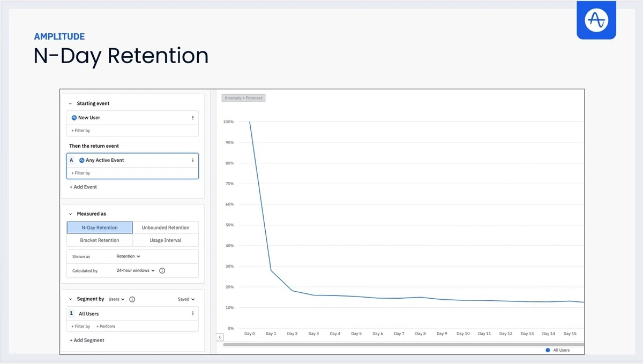Click the Amplitude icon beside New User
Screen dimensions: 643x364
click(74, 118)
